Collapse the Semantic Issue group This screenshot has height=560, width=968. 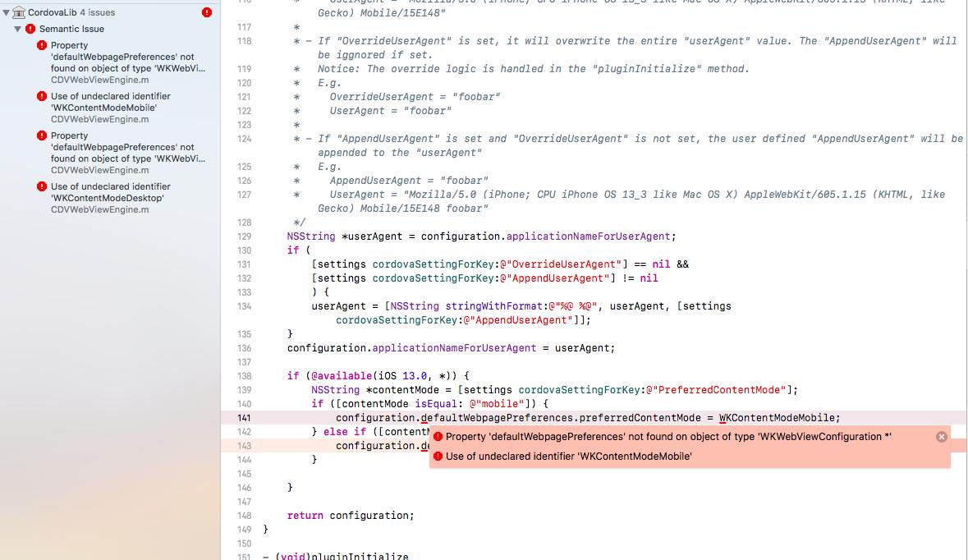[x=17, y=29]
